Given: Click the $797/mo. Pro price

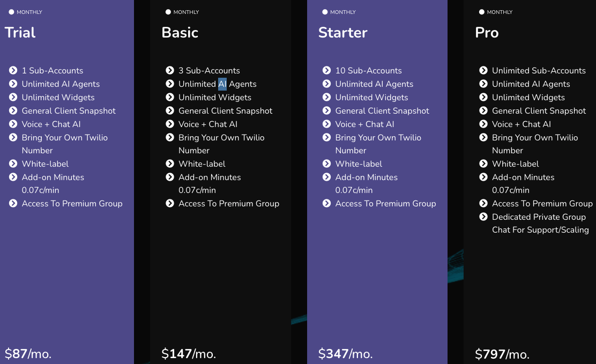Looking at the screenshot, I should click(x=502, y=354).
